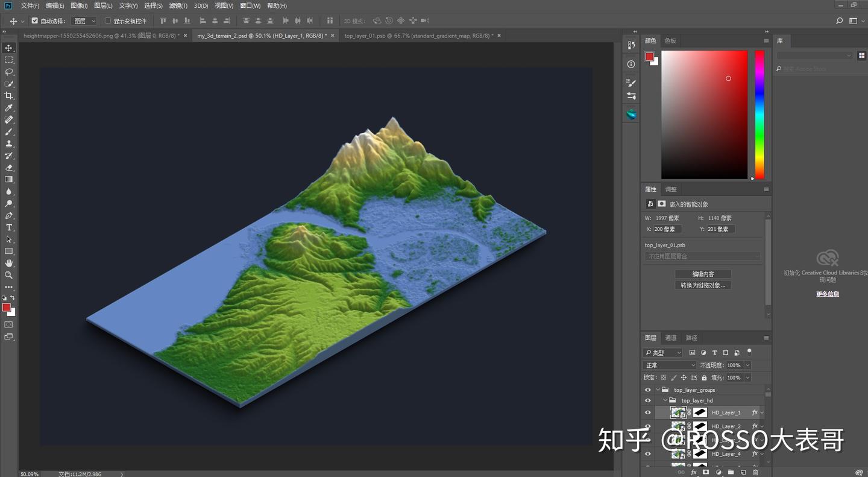This screenshot has width=868, height=477.
Task: Click the 更多信息 link
Action: [828, 294]
